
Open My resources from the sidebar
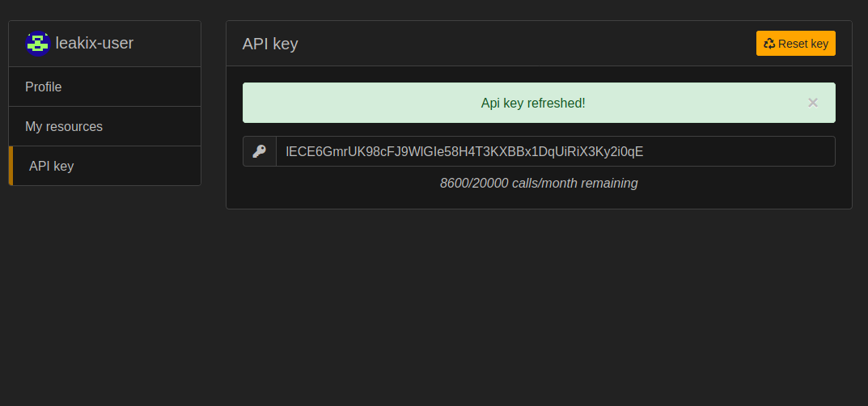pos(104,127)
